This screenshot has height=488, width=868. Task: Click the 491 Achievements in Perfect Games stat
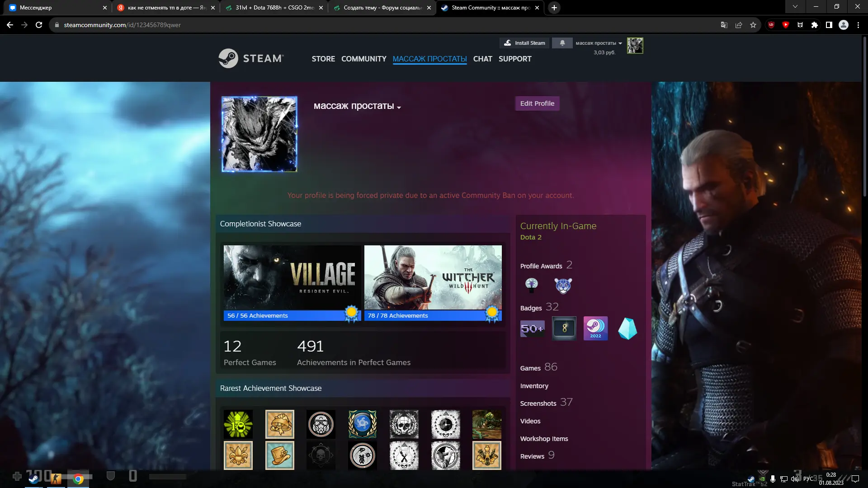pyautogui.click(x=354, y=352)
